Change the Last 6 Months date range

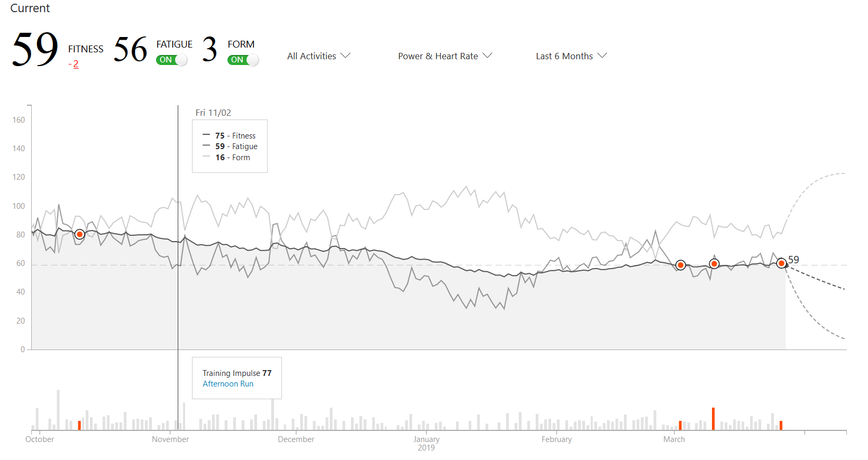click(571, 56)
